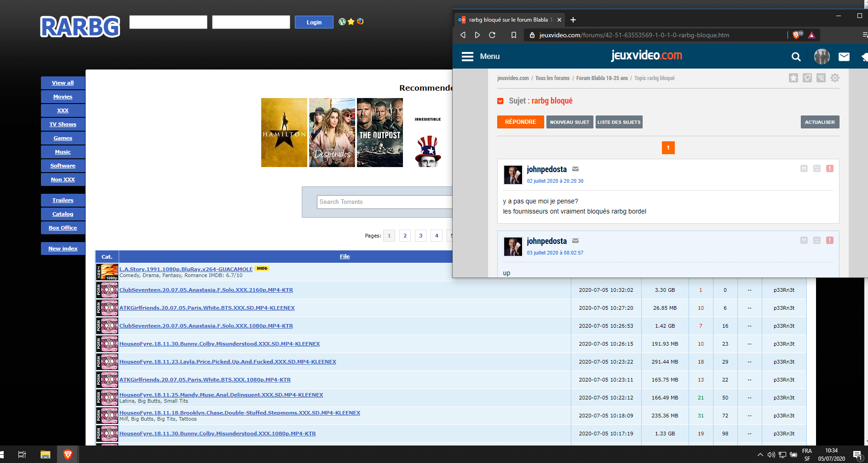Open the Movies category in RARBG sidebar
Screen dimensions: 868x463
point(63,97)
